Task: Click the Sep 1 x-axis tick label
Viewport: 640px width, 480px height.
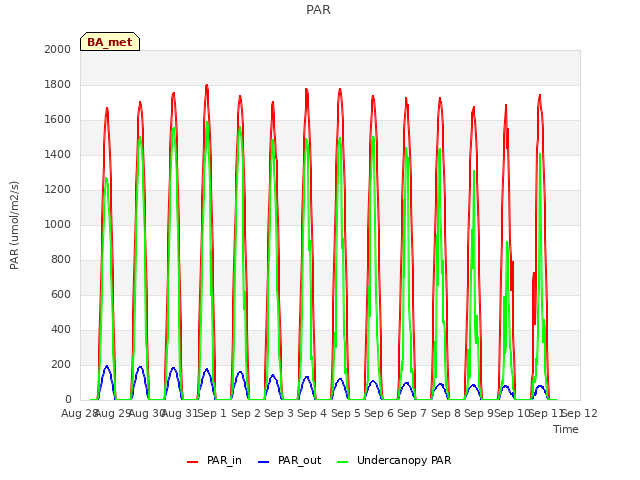Action: tap(212, 413)
